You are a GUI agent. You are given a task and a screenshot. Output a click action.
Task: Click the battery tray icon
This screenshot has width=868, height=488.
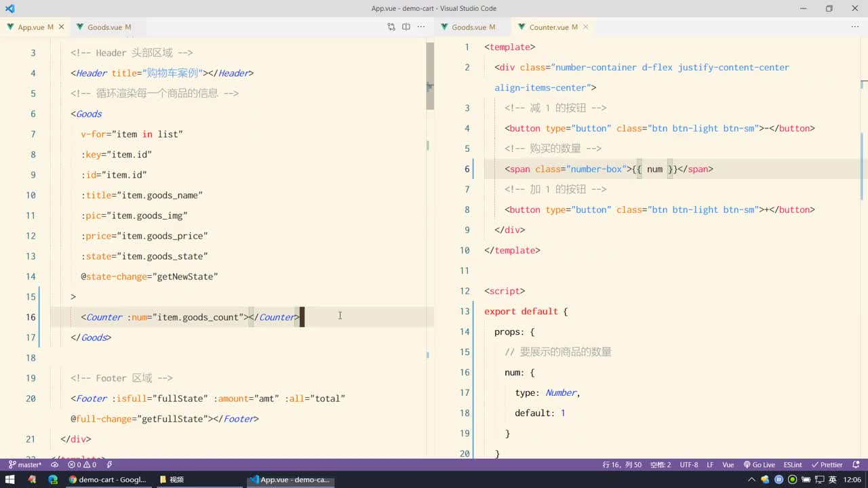[806, 479]
